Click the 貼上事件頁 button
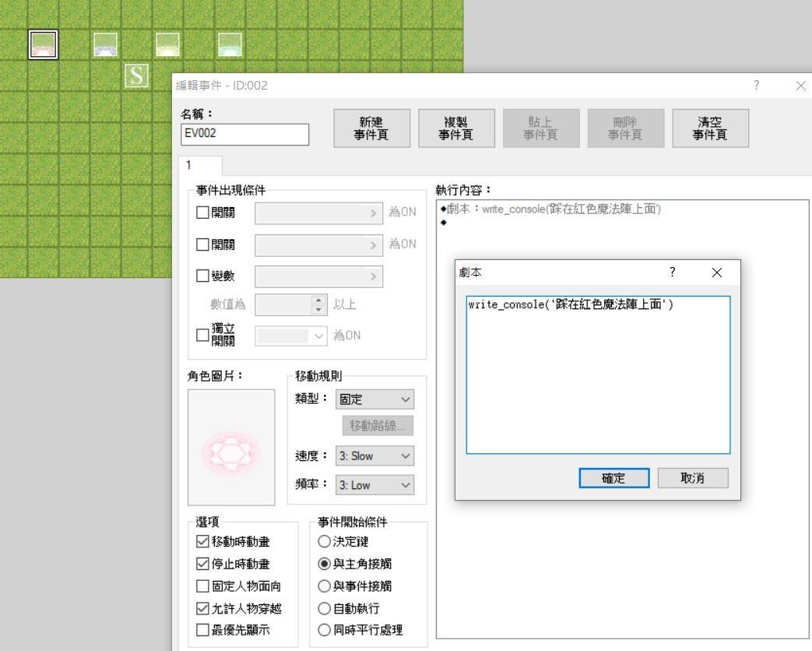 pos(541,128)
